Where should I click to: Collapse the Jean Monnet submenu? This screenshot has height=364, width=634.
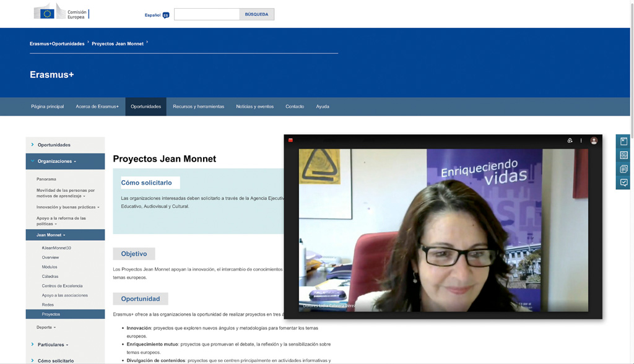[50, 235]
